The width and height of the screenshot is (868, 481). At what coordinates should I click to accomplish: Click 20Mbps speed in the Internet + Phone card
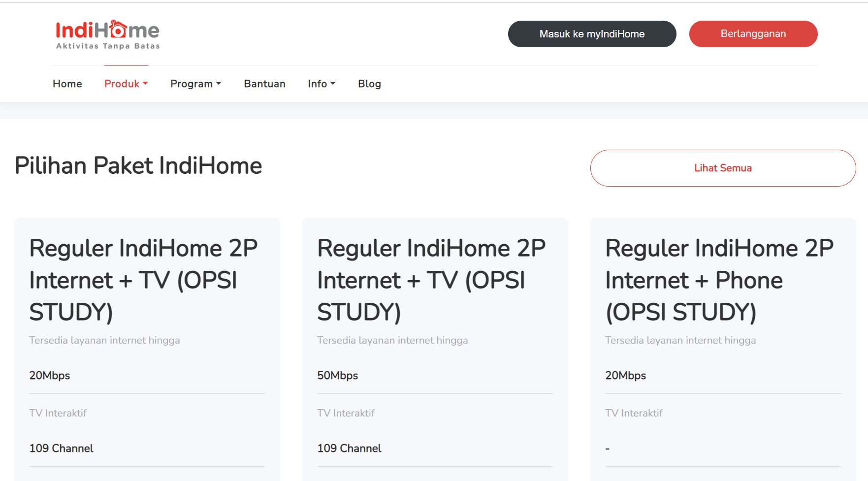(x=625, y=375)
